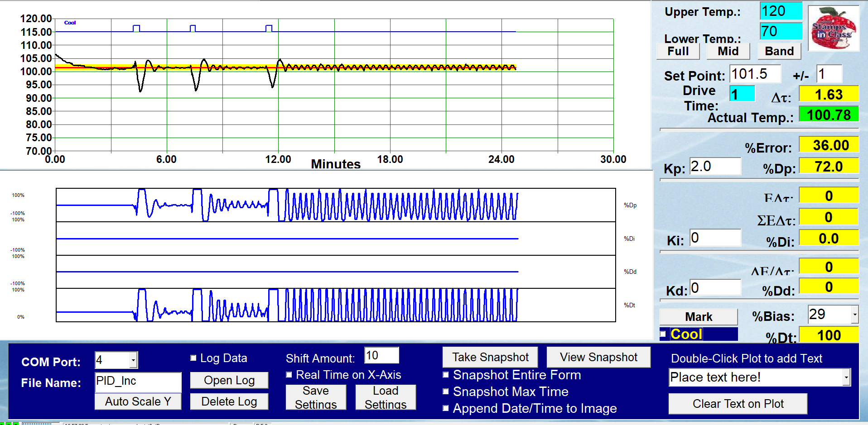The height and width of the screenshot is (425, 868).
Task: Take Snapshot of the plot
Action: (490, 357)
